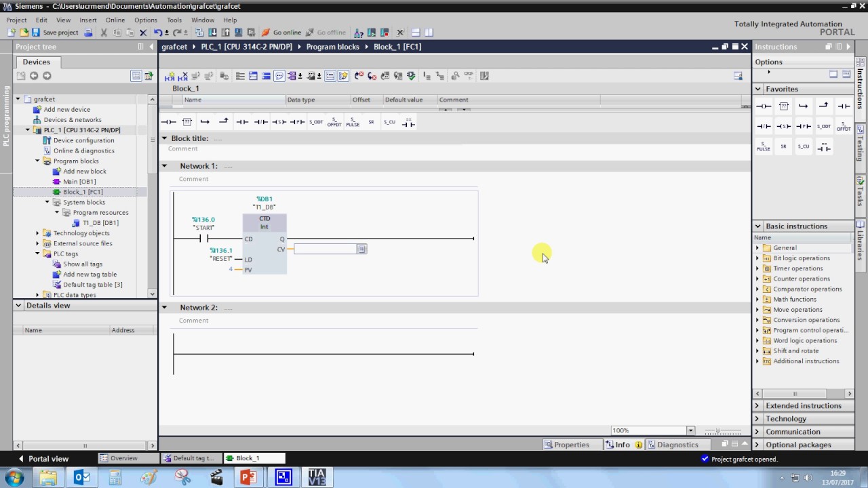Expand Timer operations folder
Screen dimensions: 868x488
click(757, 268)
